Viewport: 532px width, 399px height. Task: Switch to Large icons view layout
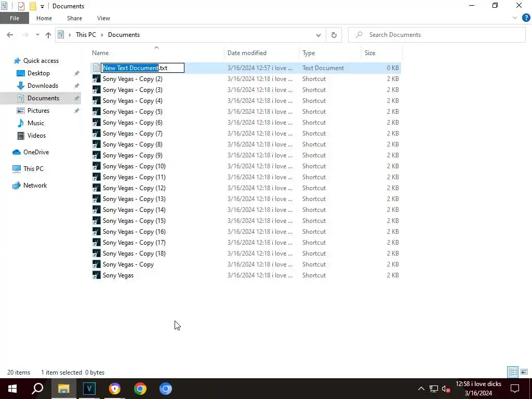pos(524,372)
